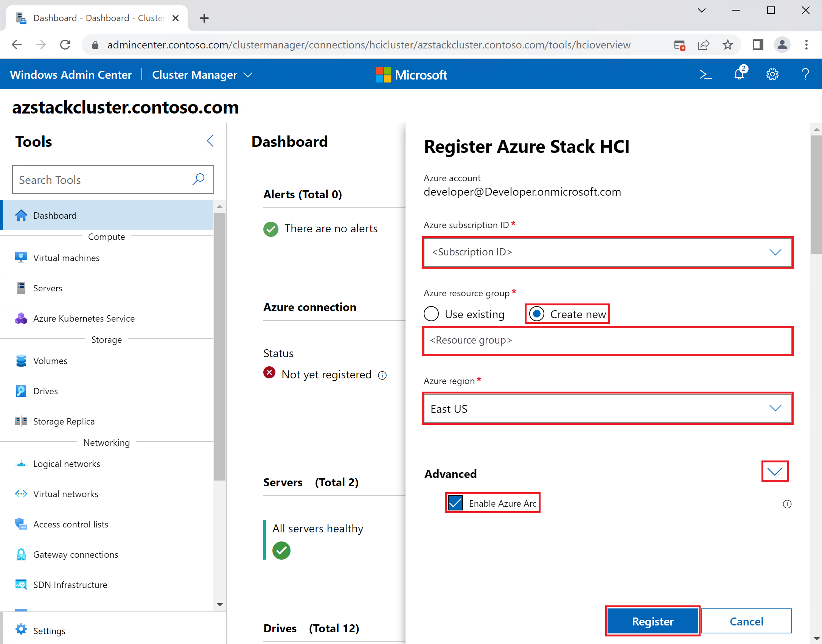This screenshot has width=822, height=644.
Task: Click the browser address bar URL
Action: 369,45
